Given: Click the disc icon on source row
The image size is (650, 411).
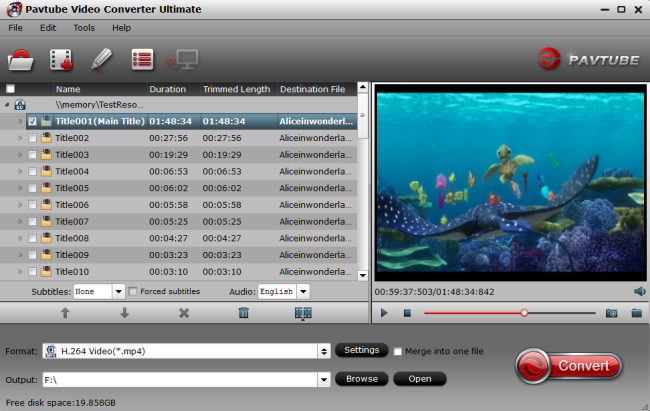Looking at the screenshot, I should [19, 105].
